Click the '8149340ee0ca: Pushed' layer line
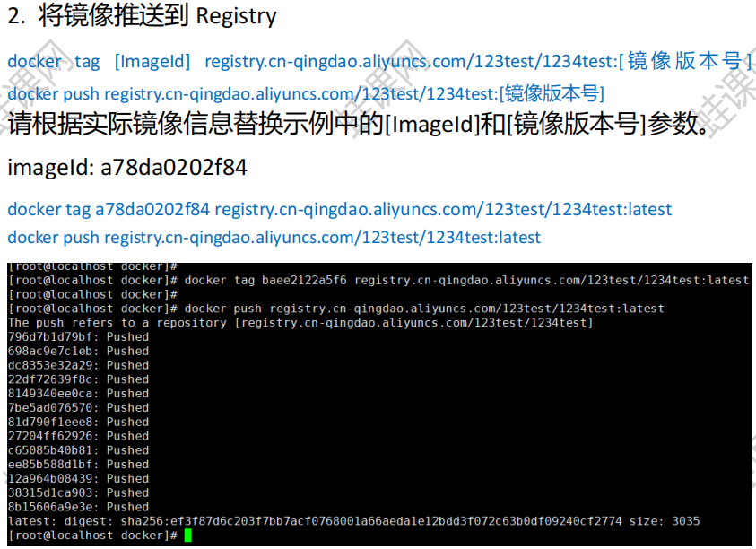Viewport: 756px width, 549px height. pos(79,394)
